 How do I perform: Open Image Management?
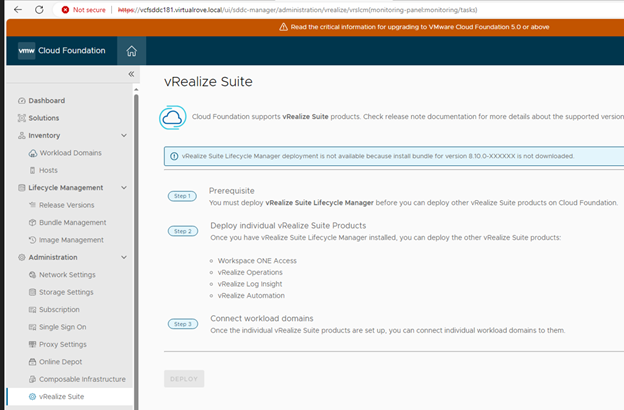(71, 240)
